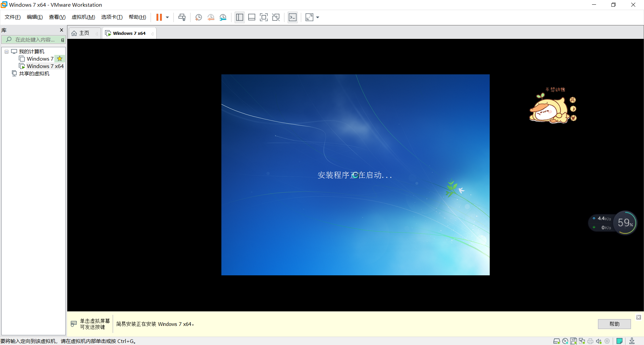Click the 帮助 button in the notification bar

(x=614, y=324)
